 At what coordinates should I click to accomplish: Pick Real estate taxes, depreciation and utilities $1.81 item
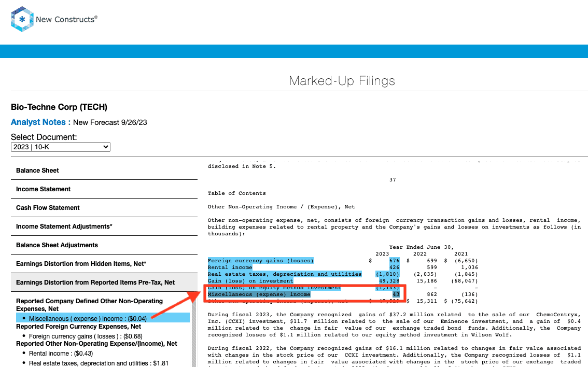pyautogui.click(x=99, y=363)
